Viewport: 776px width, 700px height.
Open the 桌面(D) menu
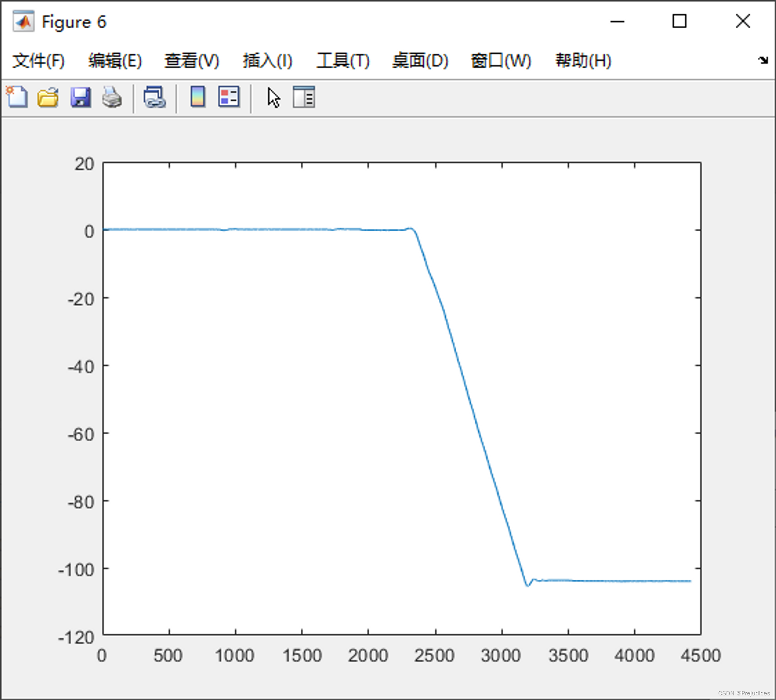click(420, 61)
